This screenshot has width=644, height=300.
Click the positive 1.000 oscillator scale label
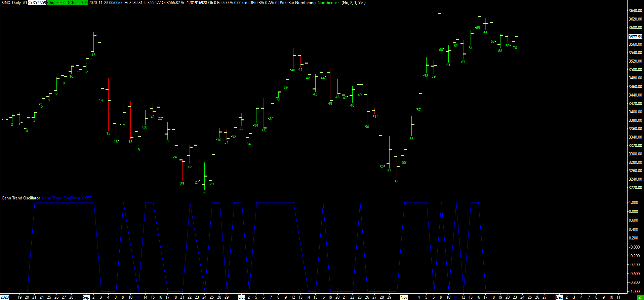point(634,202)
